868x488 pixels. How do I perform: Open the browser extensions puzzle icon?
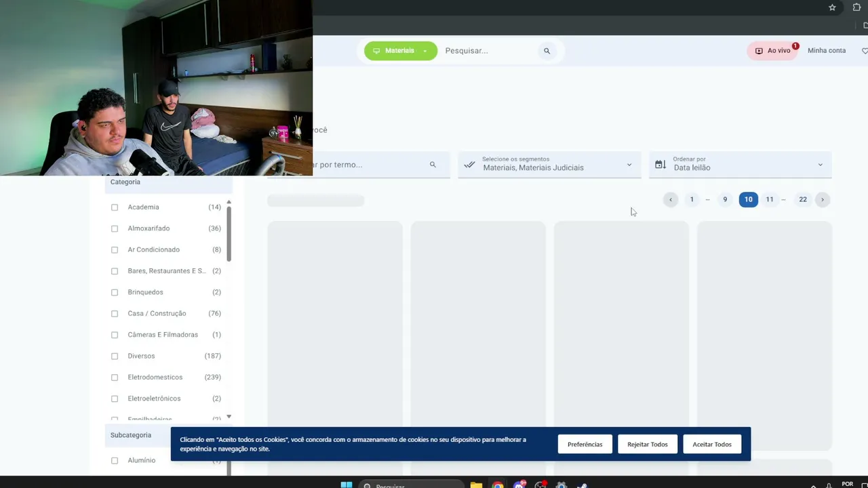coord(856,7)
